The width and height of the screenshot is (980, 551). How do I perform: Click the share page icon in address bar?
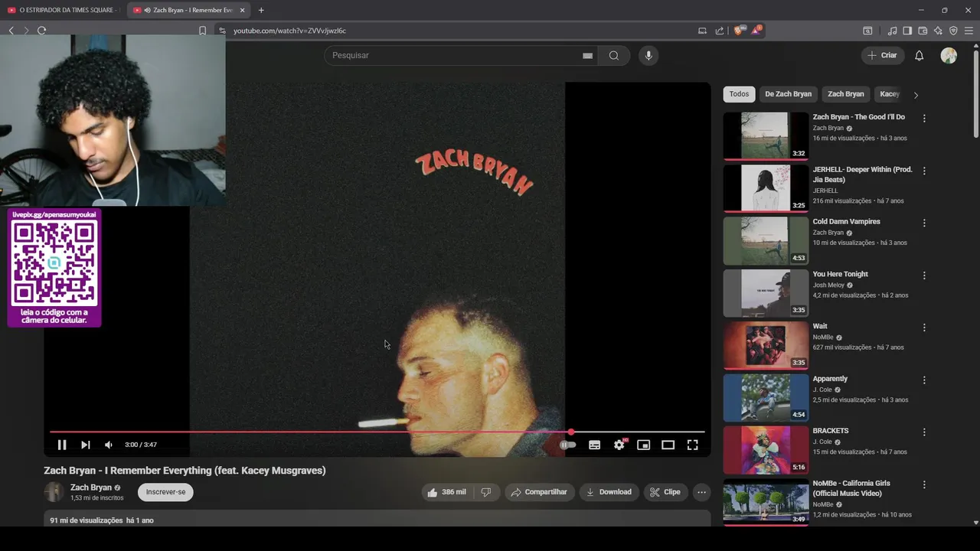[720, 31]
